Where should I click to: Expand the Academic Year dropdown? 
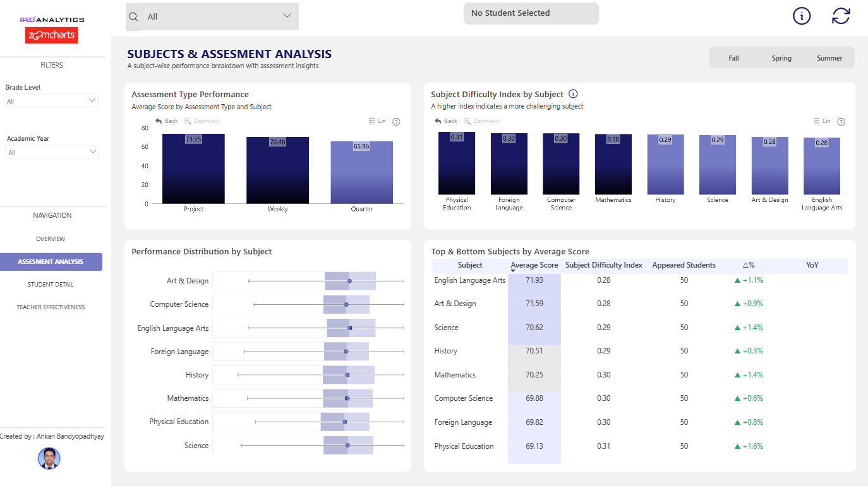[52, 152]
